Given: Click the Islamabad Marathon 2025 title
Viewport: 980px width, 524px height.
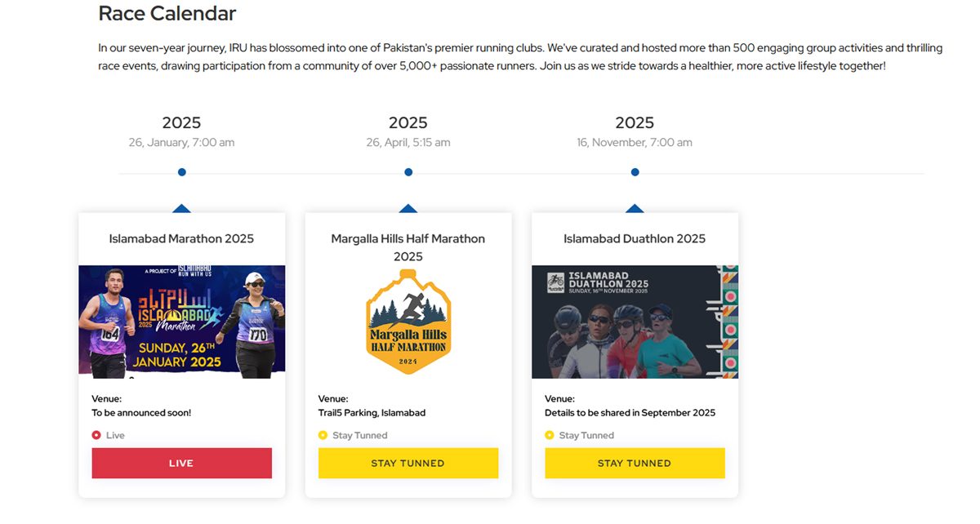Looking at the screenshot, I should [x=181, y=238].
